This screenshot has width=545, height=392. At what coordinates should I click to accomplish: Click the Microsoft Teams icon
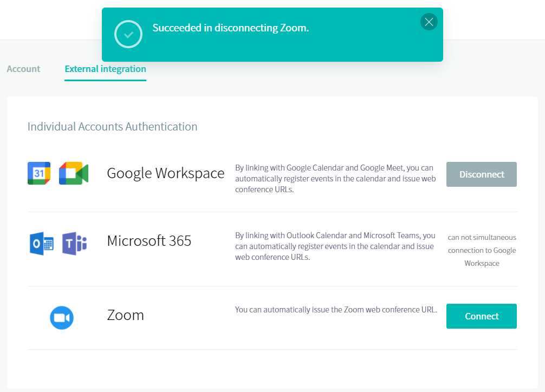[74, 243]
